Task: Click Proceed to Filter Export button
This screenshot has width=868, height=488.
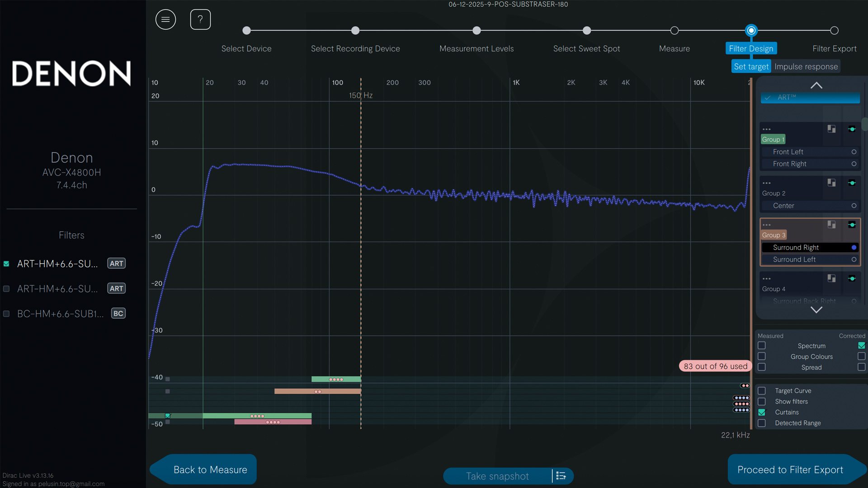Action: click(x=790, y=469)
